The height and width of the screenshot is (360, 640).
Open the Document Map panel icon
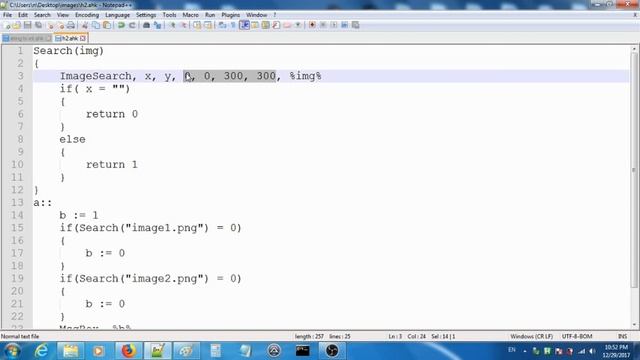265,25
